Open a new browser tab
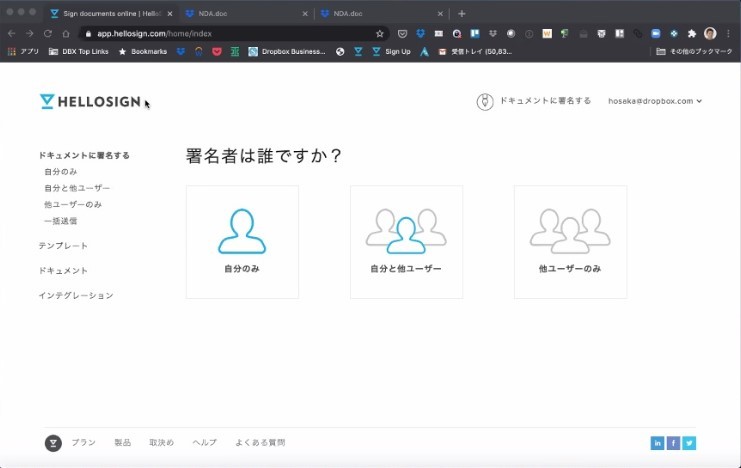 pyautogui.click(x=461, y=13)
